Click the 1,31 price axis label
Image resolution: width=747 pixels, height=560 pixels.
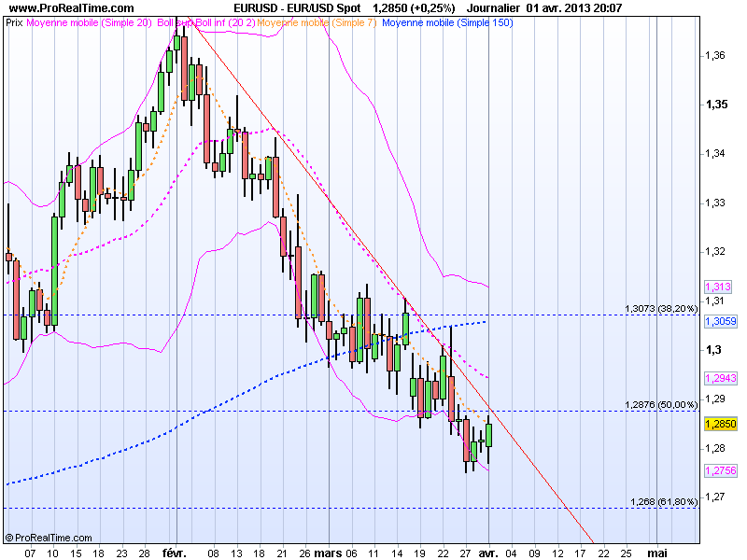(x=715, y=301)
